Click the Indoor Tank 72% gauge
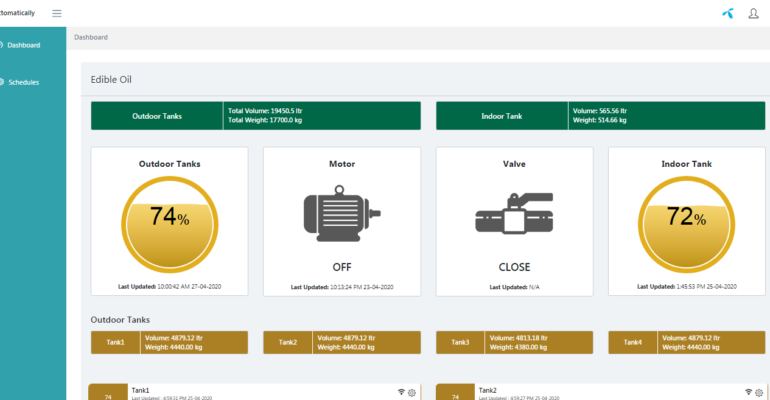 coord(687,224)
